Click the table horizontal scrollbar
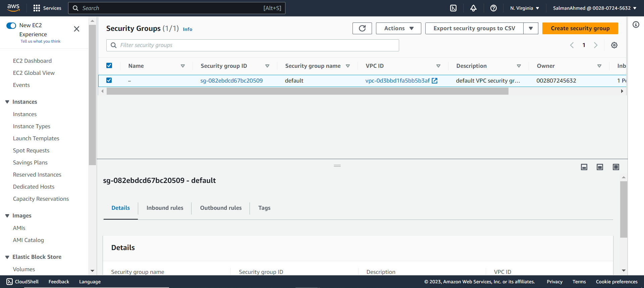The width and height of the screenshot is (644, 288). 307,91
